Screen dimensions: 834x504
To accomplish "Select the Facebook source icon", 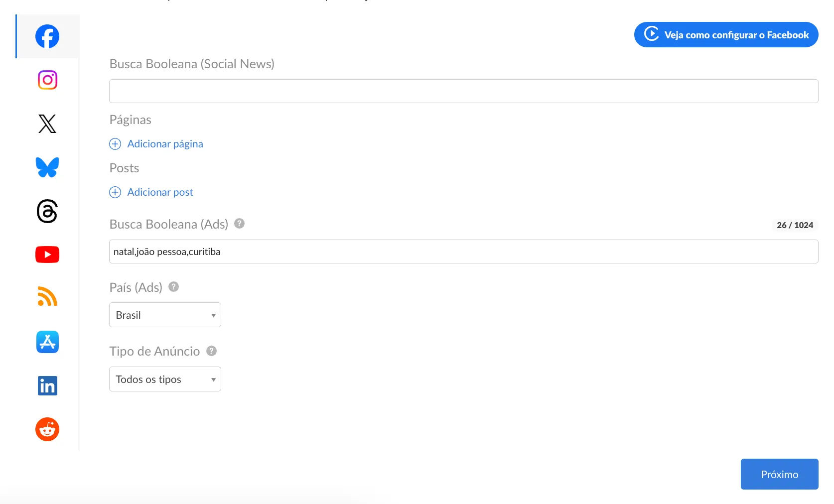I will [x=47, y=36].
